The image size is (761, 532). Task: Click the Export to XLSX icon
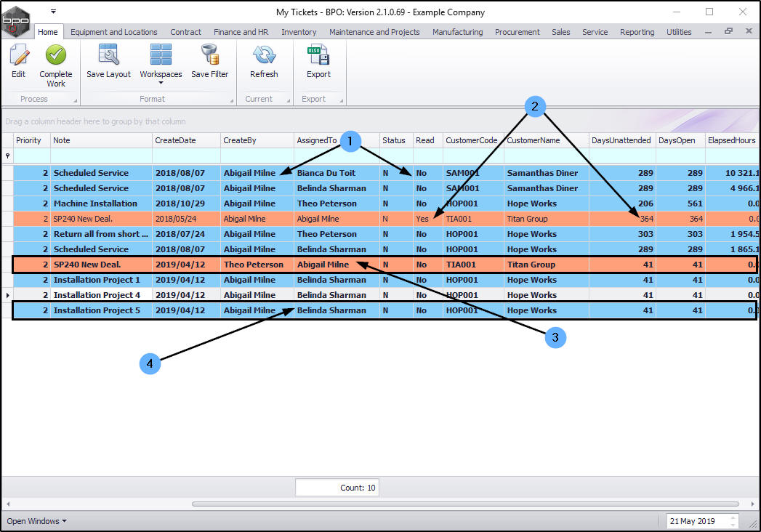click(x=318, y=55)
